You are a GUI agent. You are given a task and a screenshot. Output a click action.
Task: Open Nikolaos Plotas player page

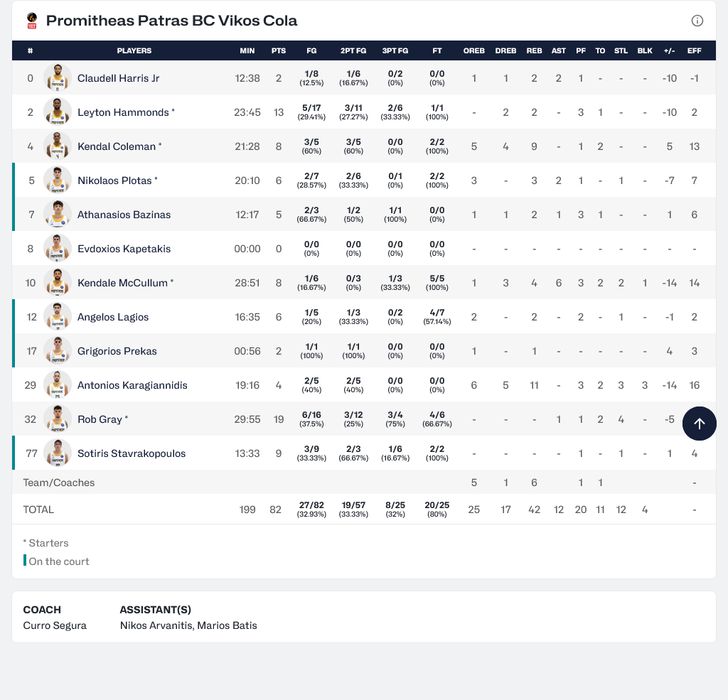coord(114,181)
